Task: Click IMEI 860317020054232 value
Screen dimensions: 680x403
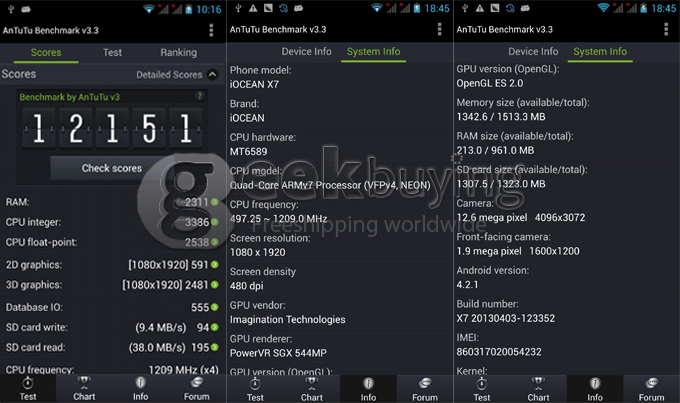Action: tap(499, 352)
